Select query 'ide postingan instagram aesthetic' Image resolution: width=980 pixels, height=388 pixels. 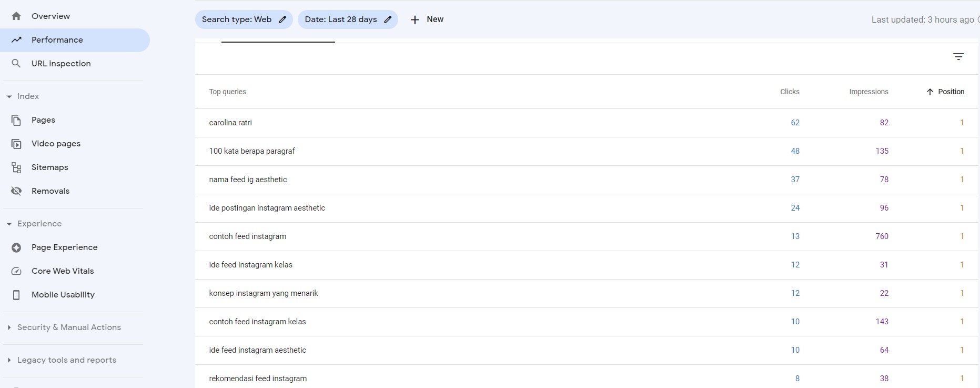(267, 208)
